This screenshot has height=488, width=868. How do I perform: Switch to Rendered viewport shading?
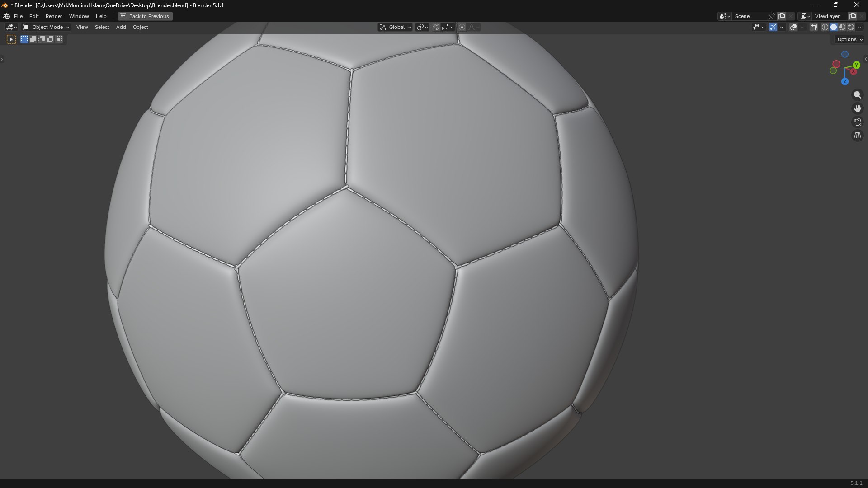pos(851,27)
